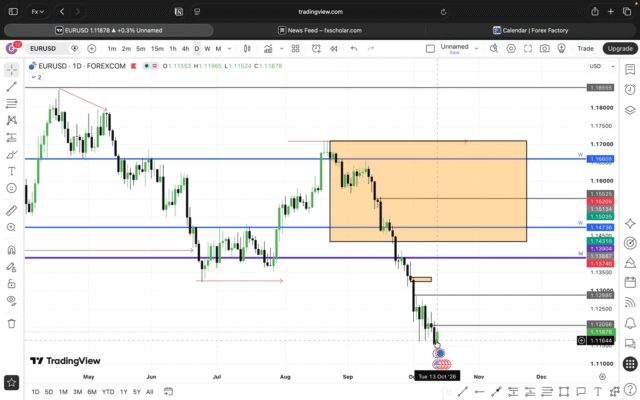Screen dimensions: 640x400
Task: Toggle stay in drawing mode
Action: pyautogui.click(x=11, y=267)
